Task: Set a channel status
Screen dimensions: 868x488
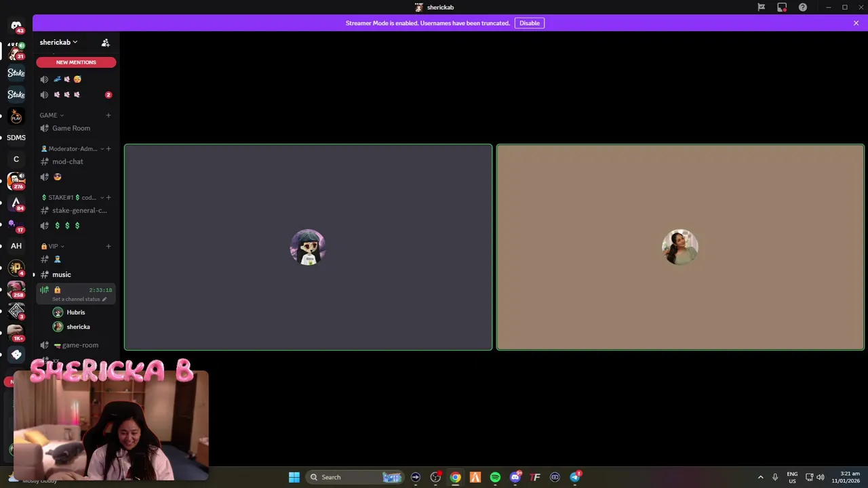Action: [79, 299]
